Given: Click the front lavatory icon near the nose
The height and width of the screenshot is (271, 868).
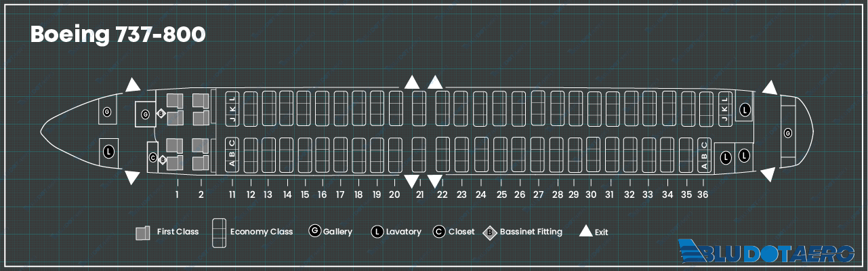Looking at the screenshot, I should 108,152.
